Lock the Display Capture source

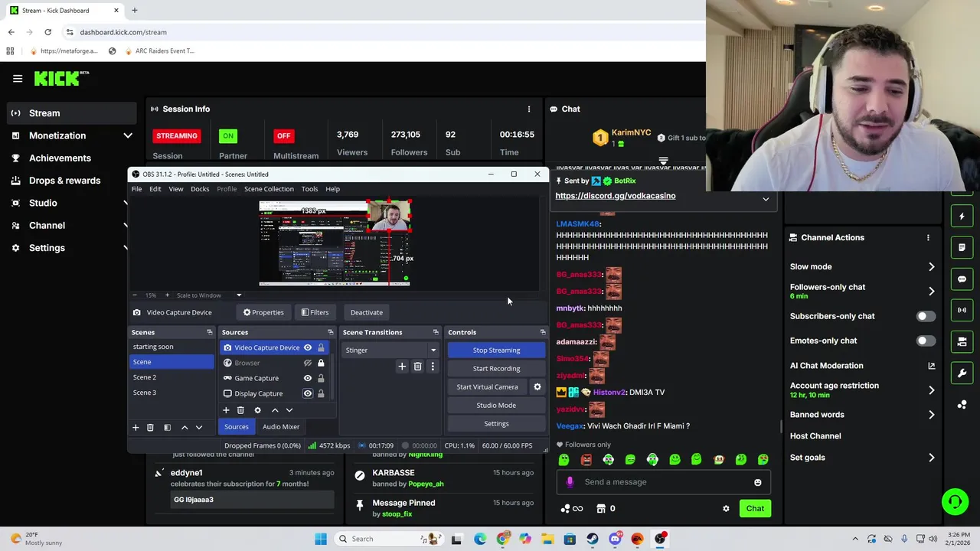click(x=321, y=393)
